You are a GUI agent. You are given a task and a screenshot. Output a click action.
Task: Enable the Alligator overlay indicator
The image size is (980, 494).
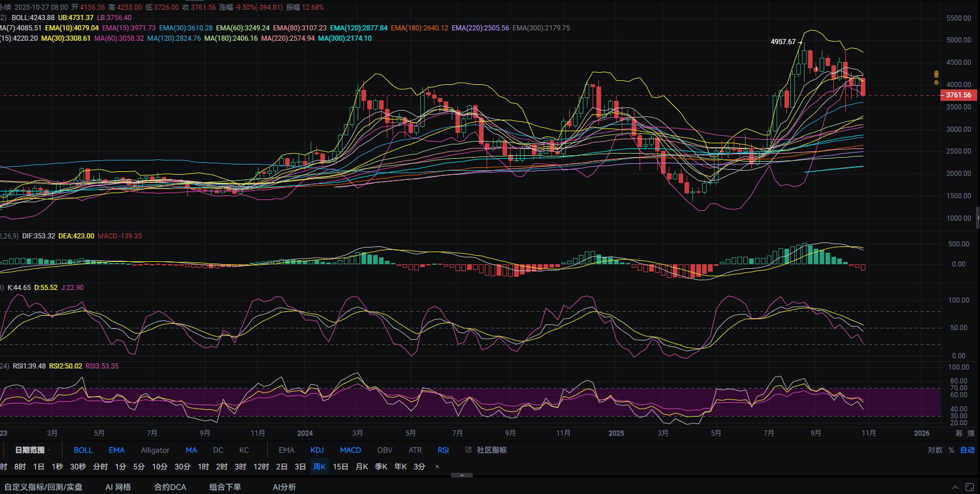coord(155,450)
